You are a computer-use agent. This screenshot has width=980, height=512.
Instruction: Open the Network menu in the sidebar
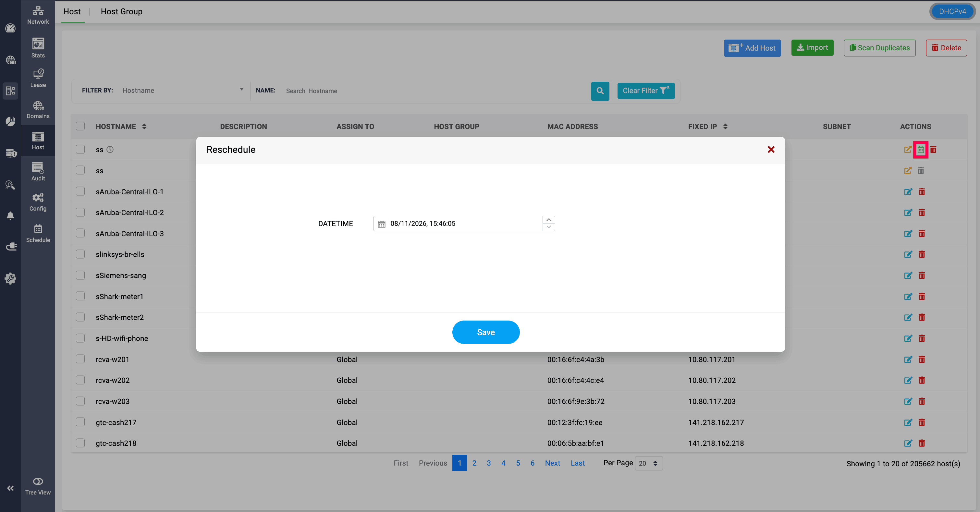point(38,15)
